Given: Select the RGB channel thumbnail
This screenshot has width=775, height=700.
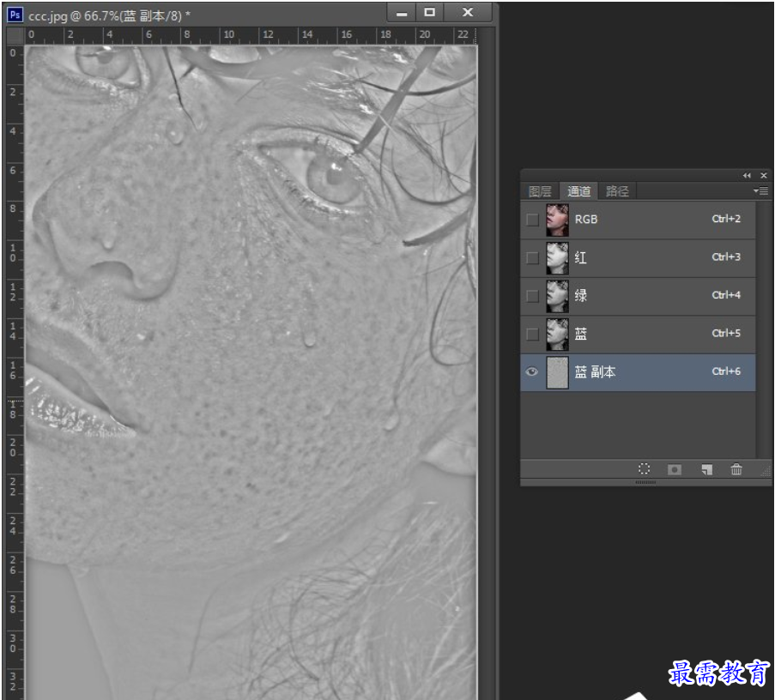Looking at the screenshot, I should click(x=558, y=220).
